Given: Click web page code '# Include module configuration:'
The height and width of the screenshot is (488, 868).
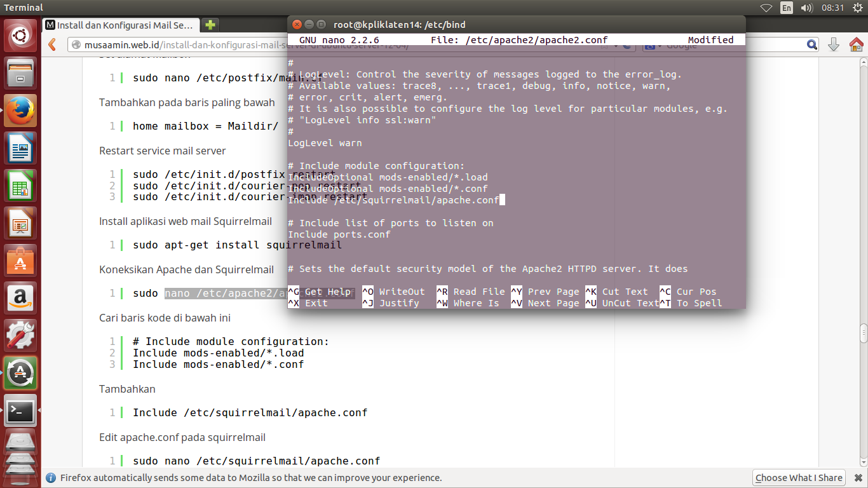Looking at the screenshot, I should tap(231, 341).
